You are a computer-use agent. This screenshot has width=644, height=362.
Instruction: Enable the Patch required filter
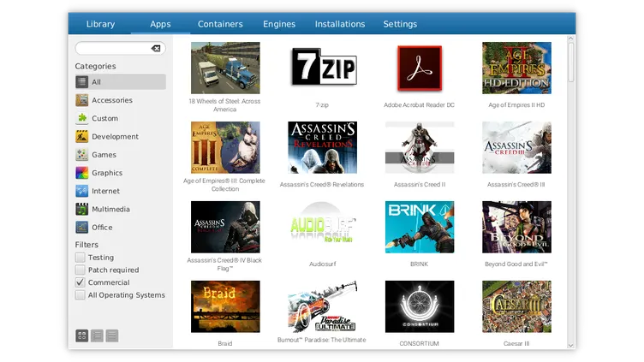(80, 270)
